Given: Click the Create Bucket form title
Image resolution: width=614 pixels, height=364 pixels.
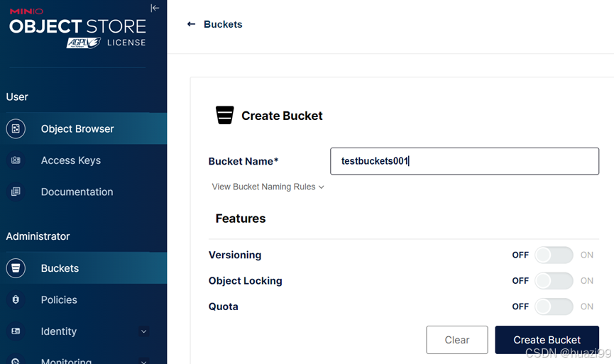Looking at the screenshot, I should tap(282, 116).
